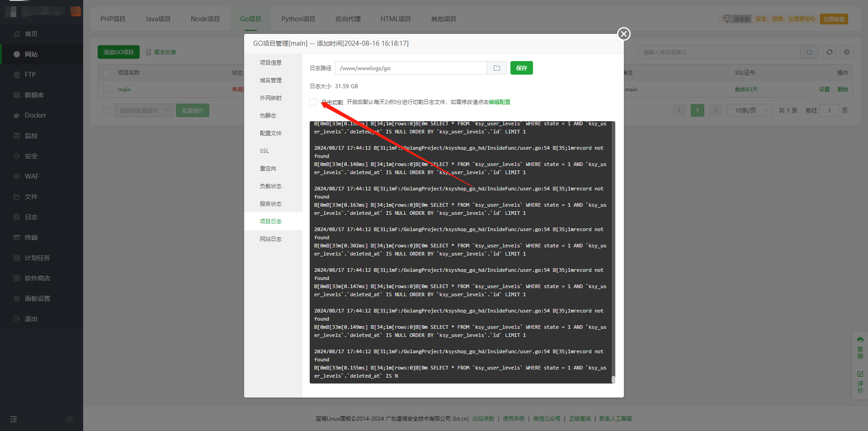Open the 日志 log icon in sidebar
This screenshot has width=868, height=431.
[17, 217]
